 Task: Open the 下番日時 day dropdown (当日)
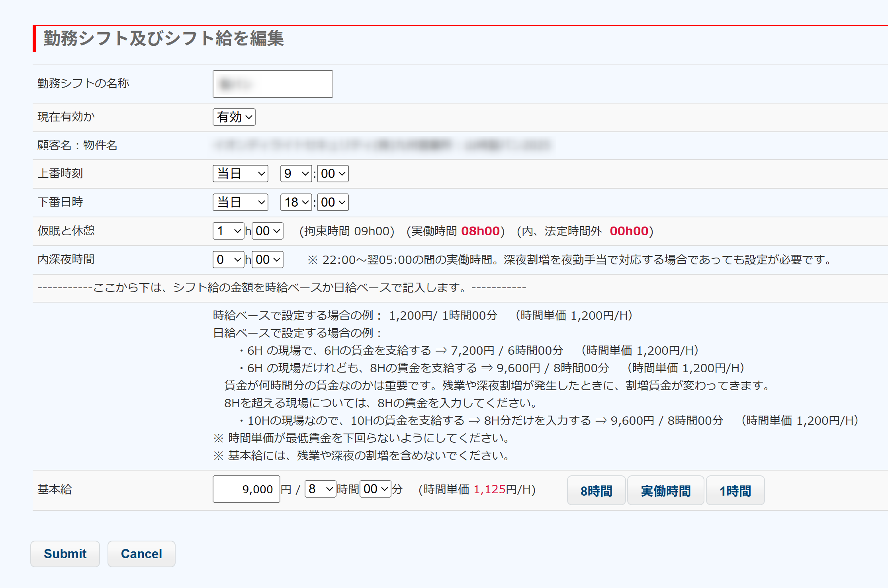coord(241,202)
